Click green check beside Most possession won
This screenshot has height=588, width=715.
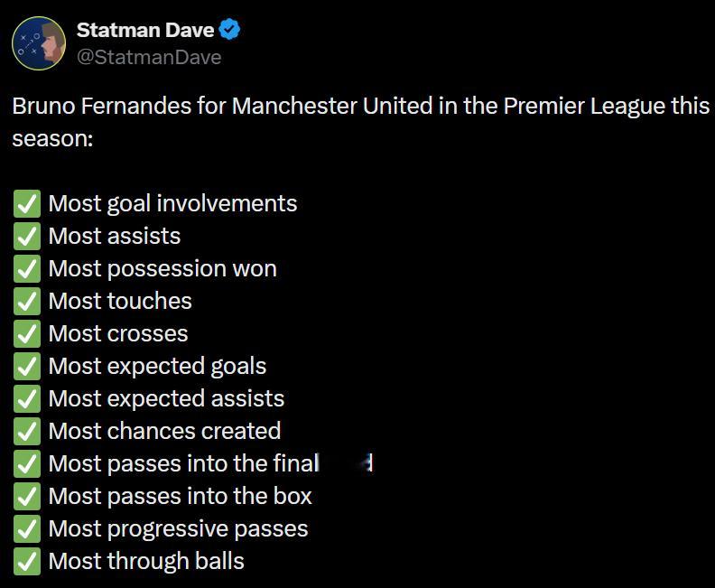27,269
